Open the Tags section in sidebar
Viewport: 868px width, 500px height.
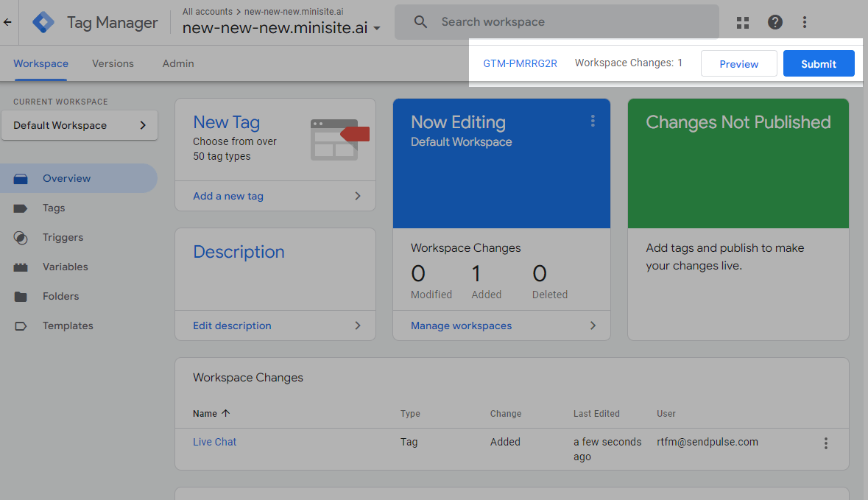click(x=53, y=208)
